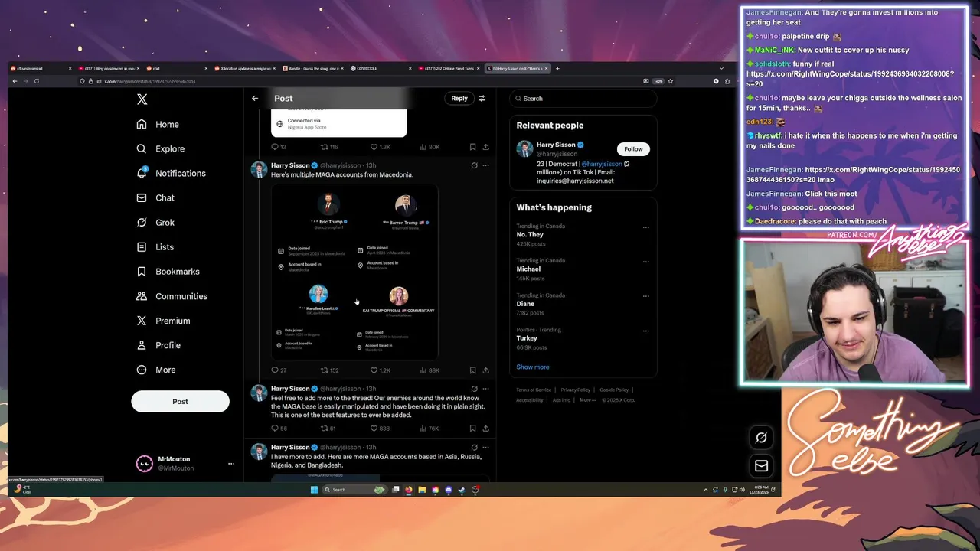View analytics of post with 88K views
This screenshot has height=551, width=980.
tap(430, 370)
